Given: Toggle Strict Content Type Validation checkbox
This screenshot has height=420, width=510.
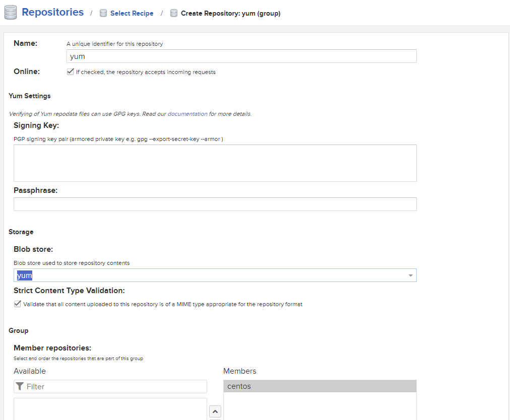Looking at the screenshot, I should pos(18,304).
